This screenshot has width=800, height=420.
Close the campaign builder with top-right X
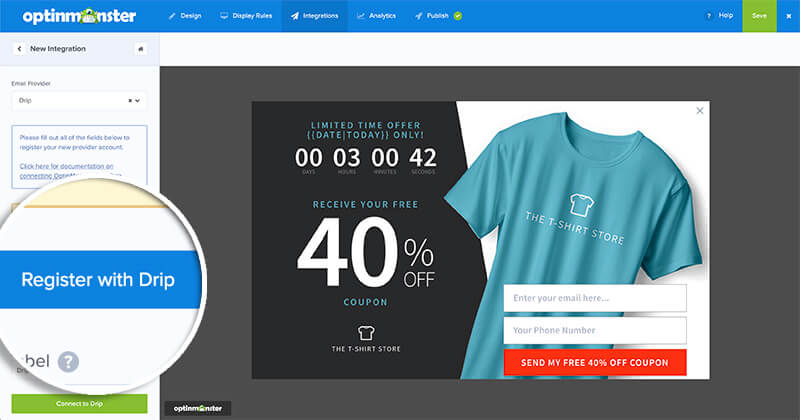(788, 16)
